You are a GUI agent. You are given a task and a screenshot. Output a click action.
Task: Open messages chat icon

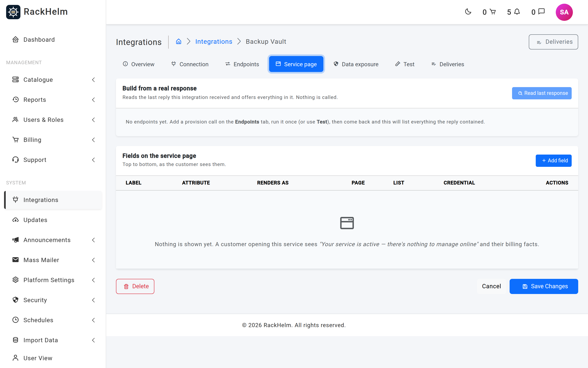542,12
